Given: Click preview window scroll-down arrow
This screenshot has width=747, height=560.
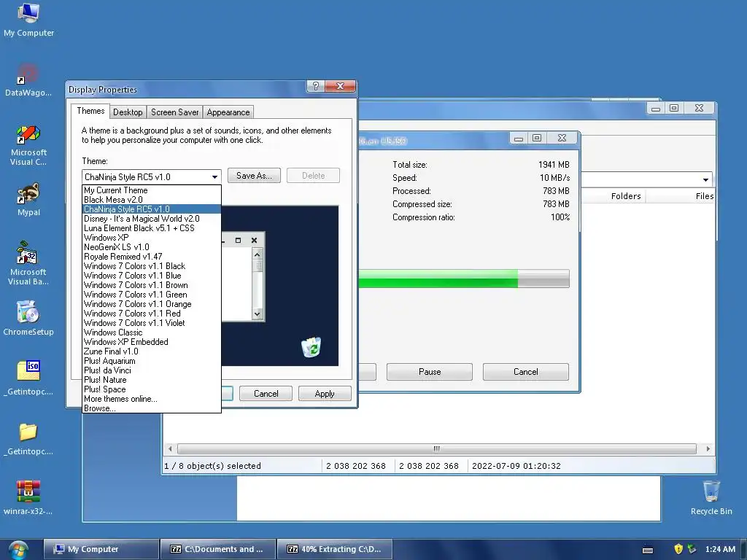Looking at the screenshot, I should pos(258,314).
